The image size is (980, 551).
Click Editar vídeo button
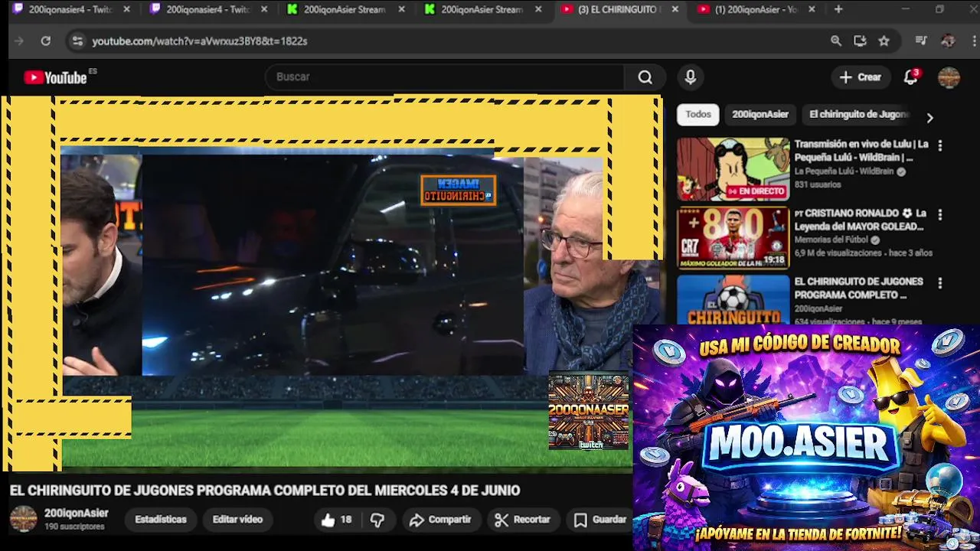tap(237, 520)
